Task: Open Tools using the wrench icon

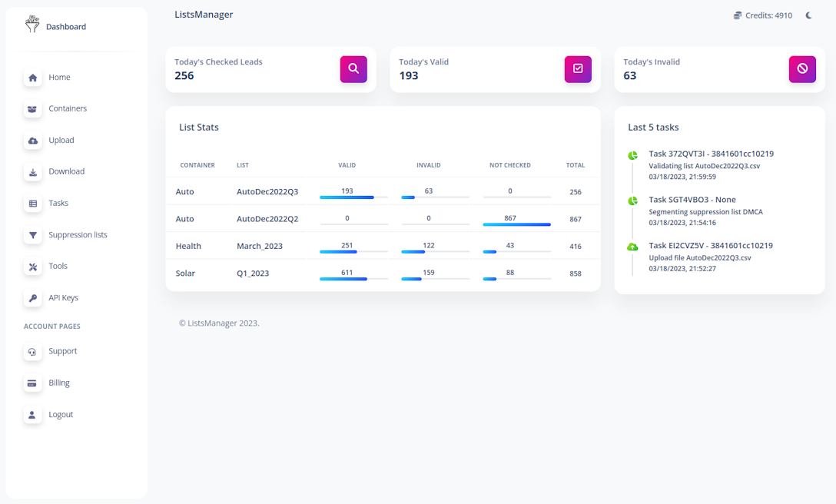Action: pyautogui.click(x=32, y=267)
